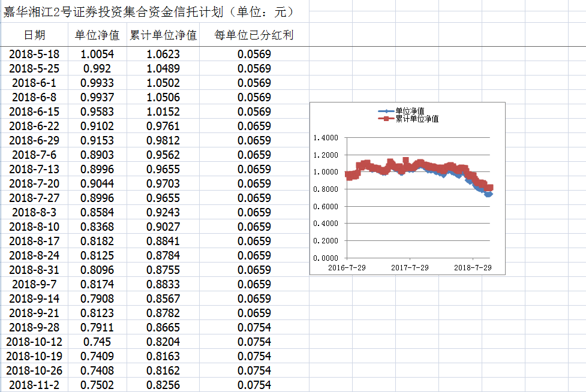The width and height of the screenshot is (586, 392).
Task: Select cumulative value 0.8755
Action: (x=163, y=270)
